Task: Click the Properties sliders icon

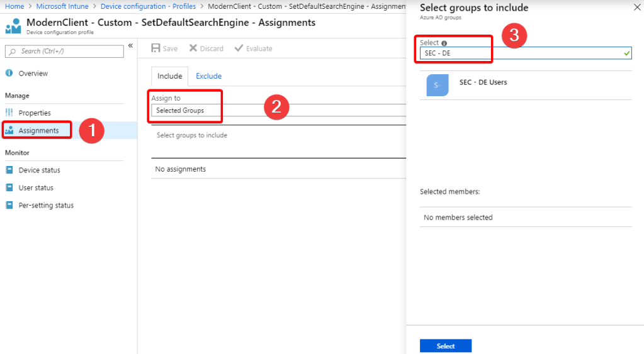Action: [9, 113]
